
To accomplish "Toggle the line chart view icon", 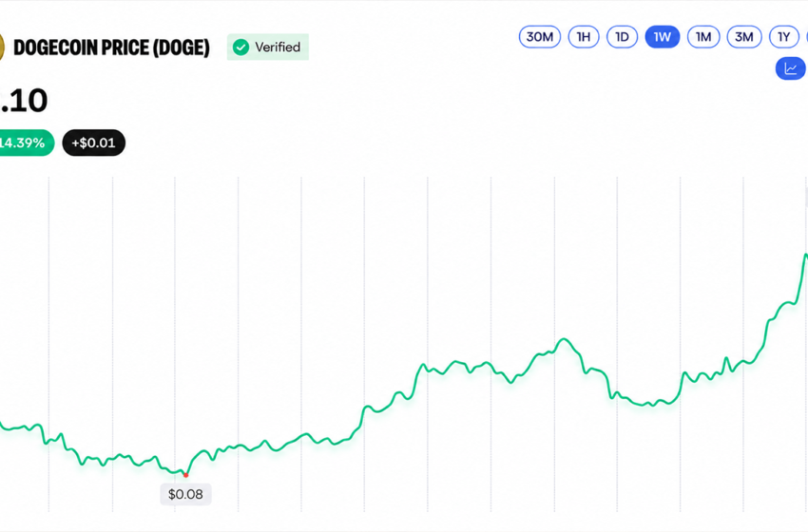I will [x=791, y=68].
